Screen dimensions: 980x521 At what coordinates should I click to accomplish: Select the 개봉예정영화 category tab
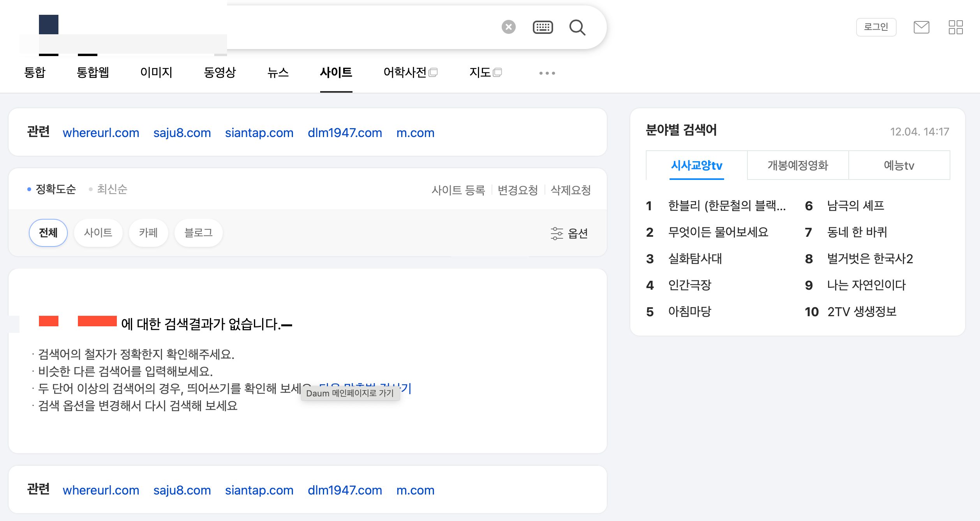click(x=798, y=165)
